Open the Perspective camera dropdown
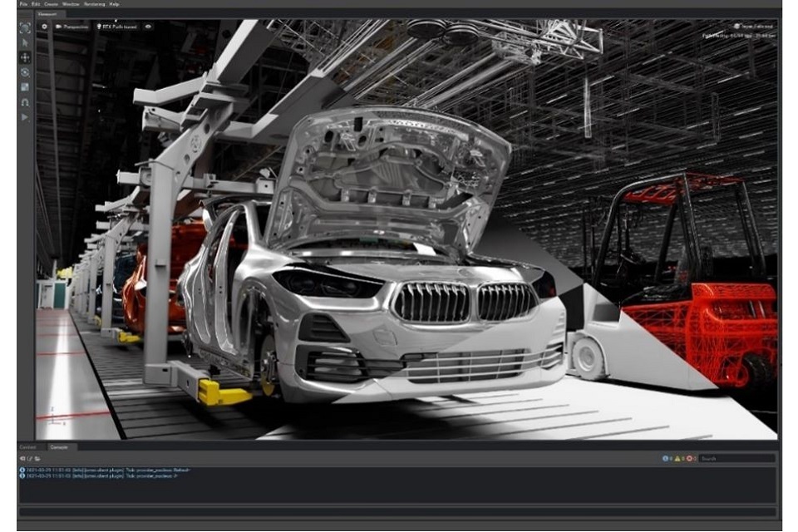The width and height of the screenshot is (798, 532). coord(71,27)
